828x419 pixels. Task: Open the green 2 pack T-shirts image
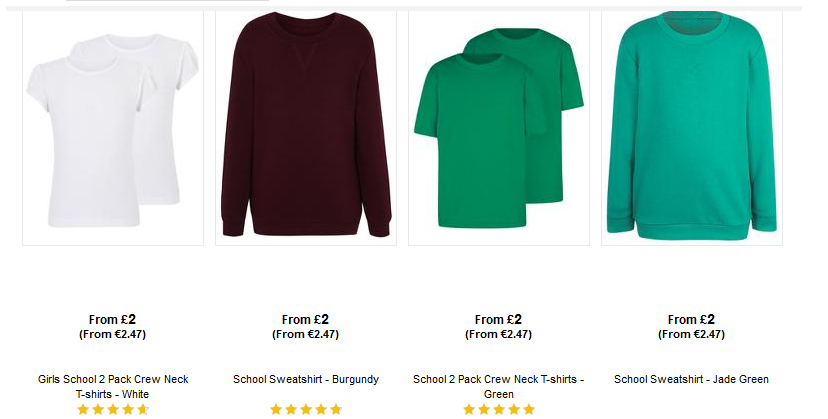pyautogui.click(x=499, y=128)
